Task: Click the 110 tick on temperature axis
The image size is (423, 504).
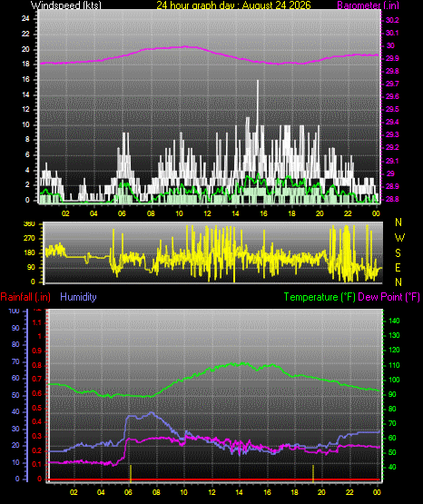Action: pos(394,365)
